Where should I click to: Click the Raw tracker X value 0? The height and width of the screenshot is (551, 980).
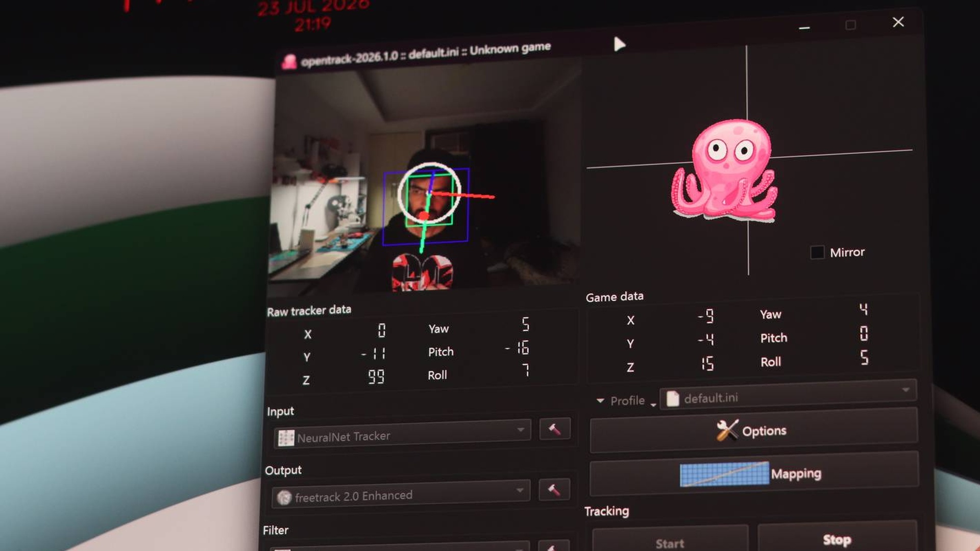tap(382, 331)
